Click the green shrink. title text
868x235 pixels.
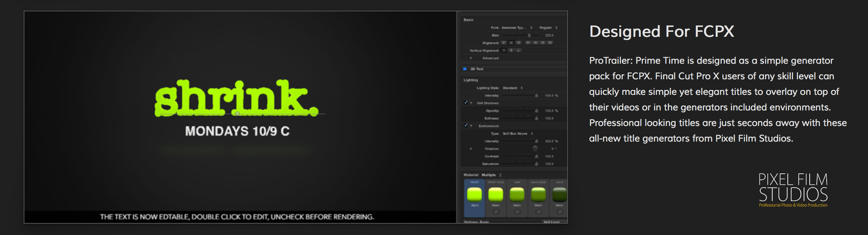click(236, 98)
